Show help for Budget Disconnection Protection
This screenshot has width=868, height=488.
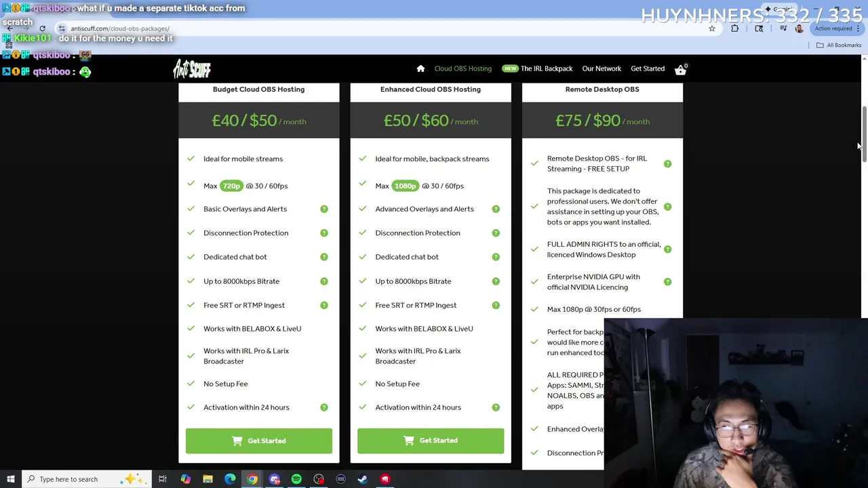click(324, 233)
